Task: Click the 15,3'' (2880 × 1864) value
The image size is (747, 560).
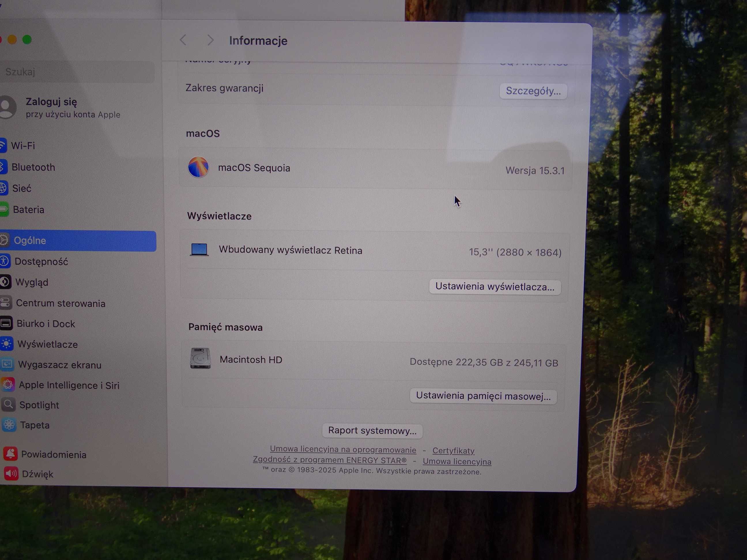Action: 515,252
